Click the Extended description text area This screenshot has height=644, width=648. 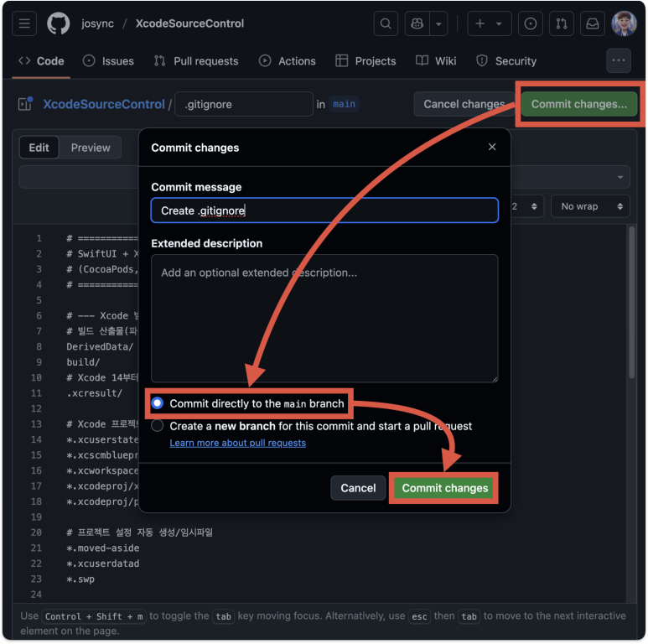(x=324, y=319)
